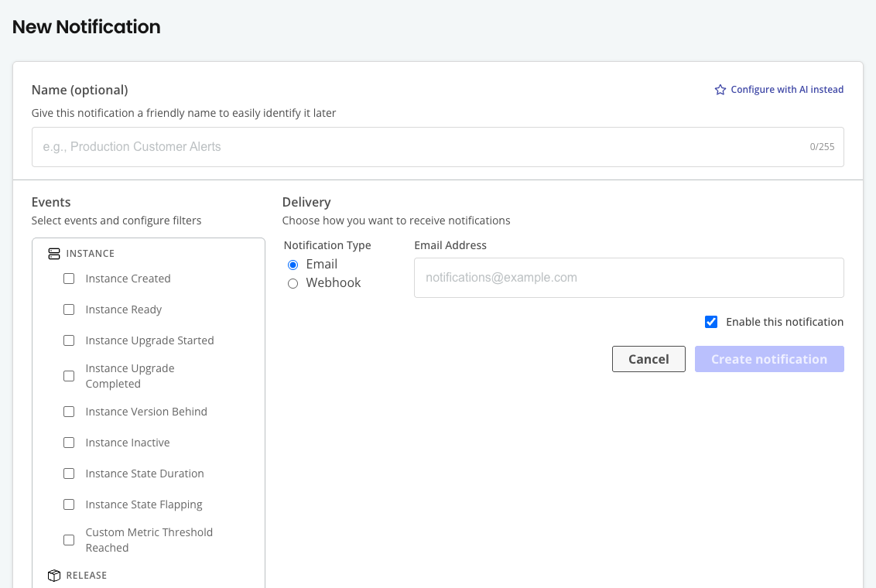Check the Instance Inactive event
Viewport: 876px width, 588px height.
click(x=68, y=443)
